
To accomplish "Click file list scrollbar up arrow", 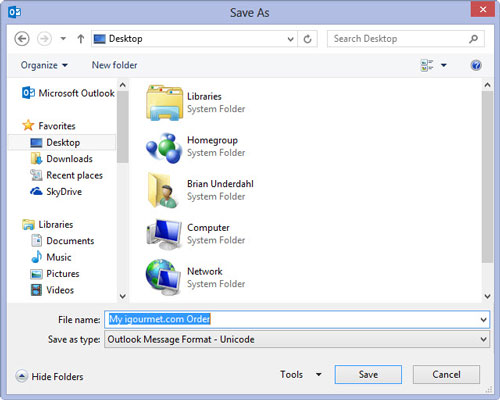I will point(487,85).
